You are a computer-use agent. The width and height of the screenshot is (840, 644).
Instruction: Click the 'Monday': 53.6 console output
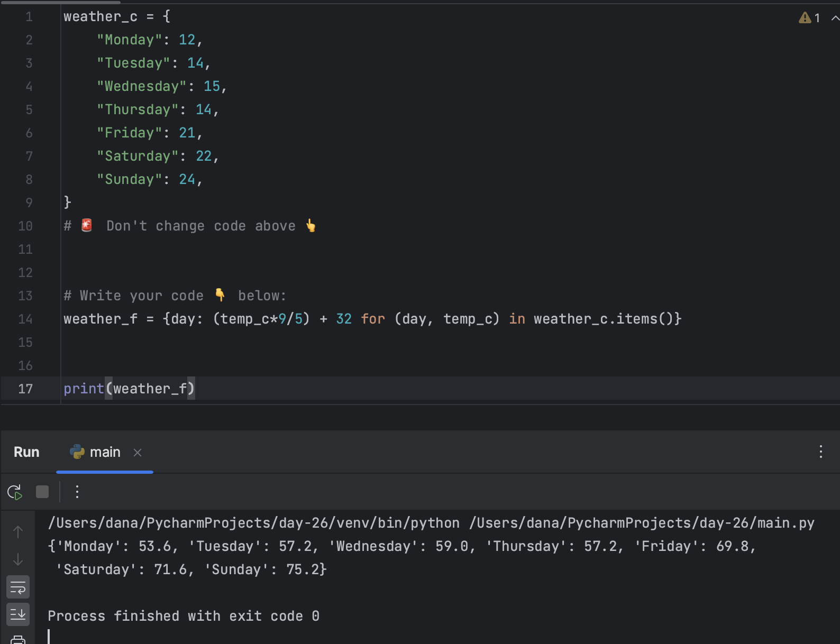[113, 546]
